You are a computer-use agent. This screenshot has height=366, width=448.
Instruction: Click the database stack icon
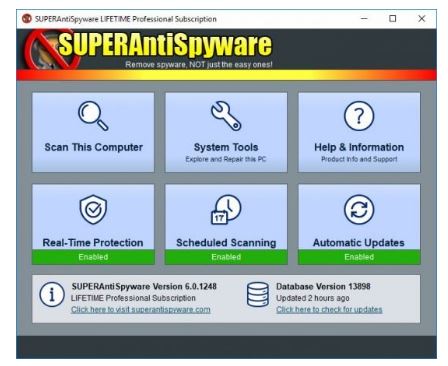(x=258, y=294)
